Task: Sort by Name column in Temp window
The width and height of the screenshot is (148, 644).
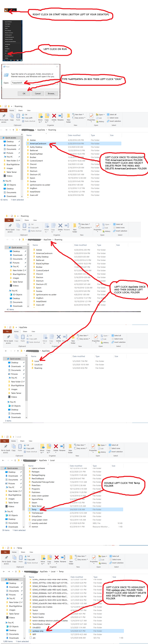Action: point(31,577)
